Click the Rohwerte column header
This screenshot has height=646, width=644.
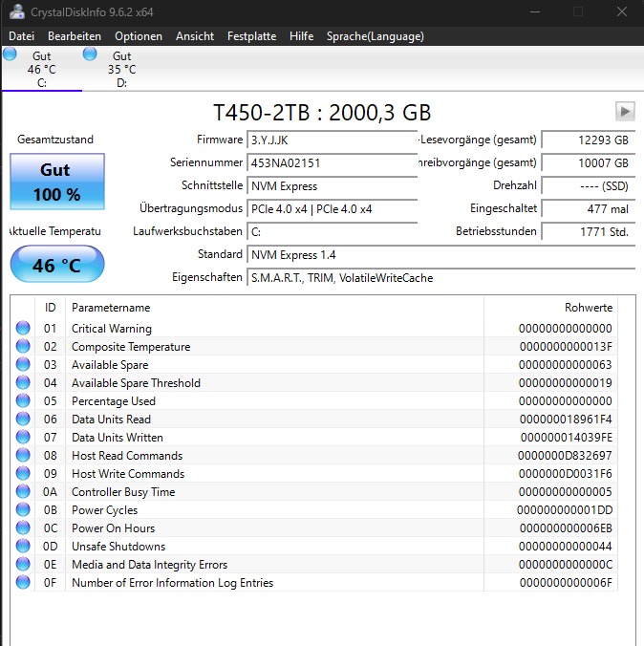click(x=551, y=308)
